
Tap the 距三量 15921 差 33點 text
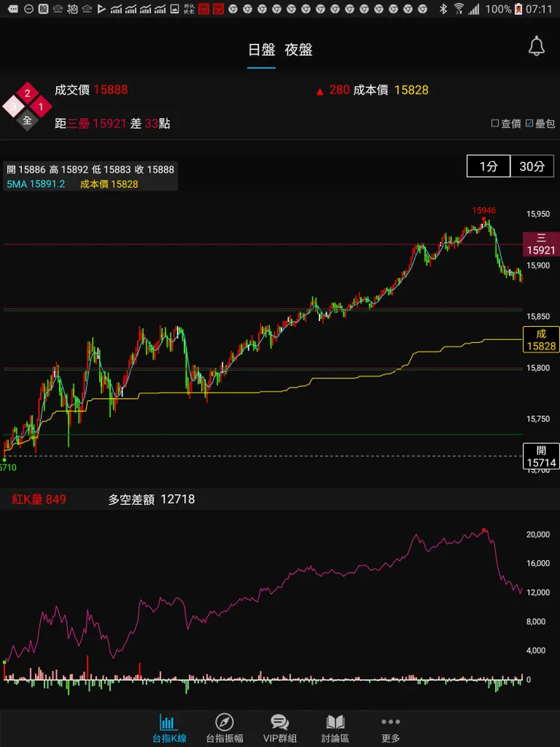pyautogui.click(x=113, y=124)
